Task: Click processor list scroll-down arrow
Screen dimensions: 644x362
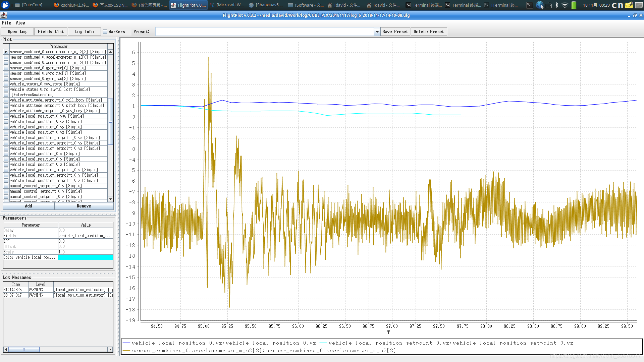Action: 111,199
